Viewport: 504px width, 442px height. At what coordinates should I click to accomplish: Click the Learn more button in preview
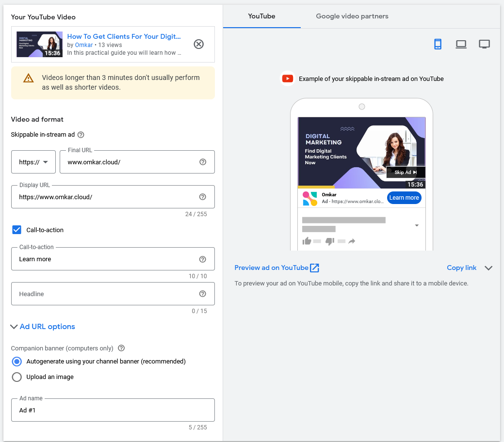tap(404, 198)
